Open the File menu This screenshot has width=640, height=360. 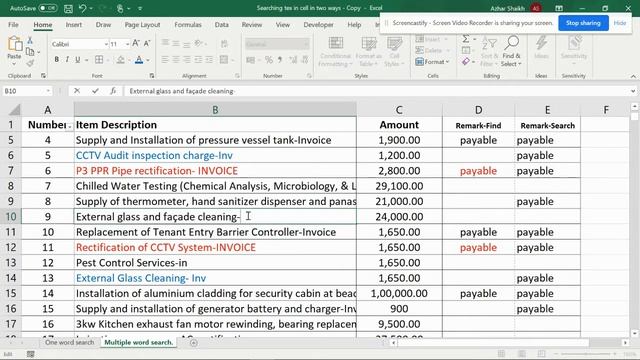(13, 25)
